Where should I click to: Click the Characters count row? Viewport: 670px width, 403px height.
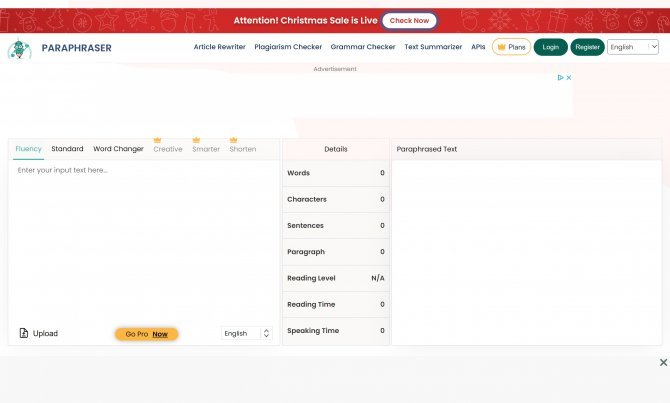tap(336, 199)
